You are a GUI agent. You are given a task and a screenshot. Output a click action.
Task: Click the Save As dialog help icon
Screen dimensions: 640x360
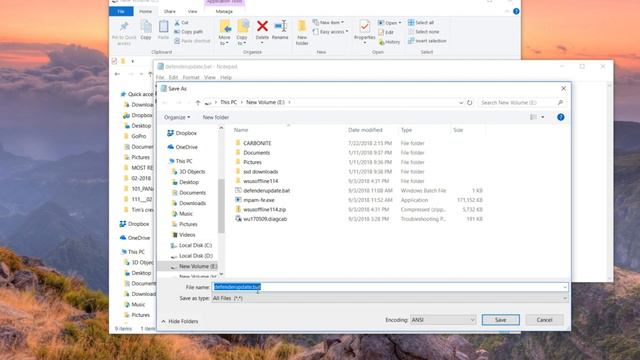coord(560,117)
